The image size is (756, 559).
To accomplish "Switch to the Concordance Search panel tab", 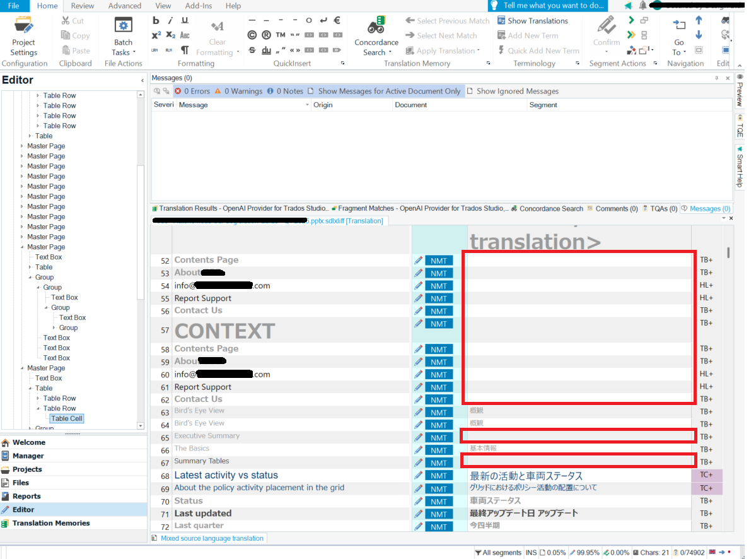I will click(547, 208).
